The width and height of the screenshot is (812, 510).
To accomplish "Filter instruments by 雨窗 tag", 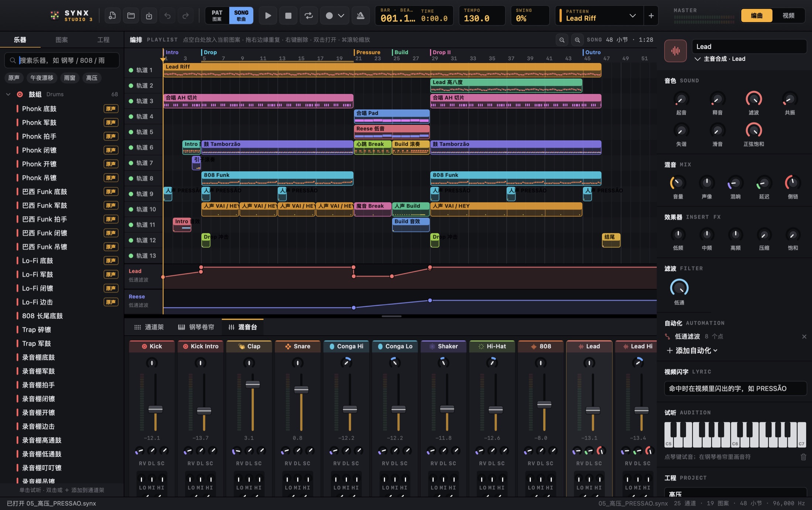I will tap(69, 78).
